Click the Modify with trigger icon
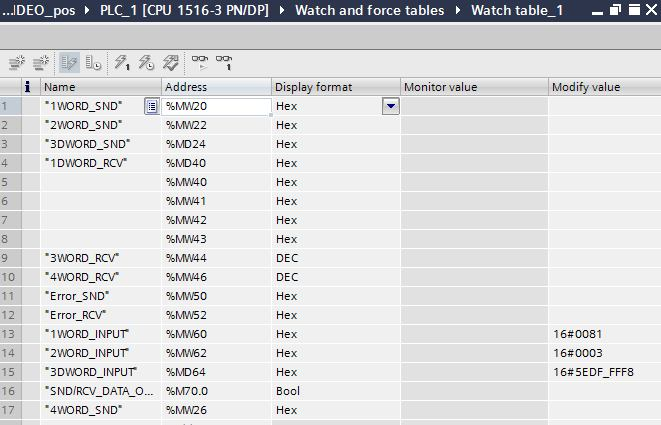Screen dimensions: 661x425 tap(146, 62)
